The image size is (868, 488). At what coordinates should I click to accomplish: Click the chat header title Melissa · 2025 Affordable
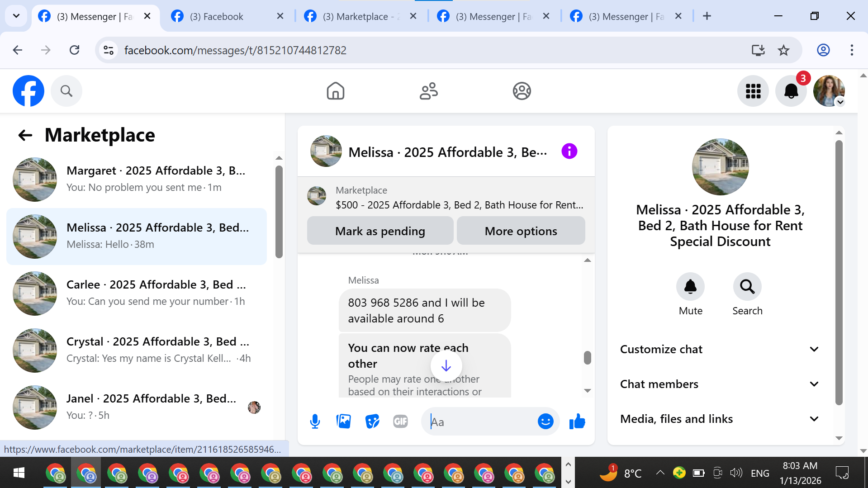(x=447, y=152)
